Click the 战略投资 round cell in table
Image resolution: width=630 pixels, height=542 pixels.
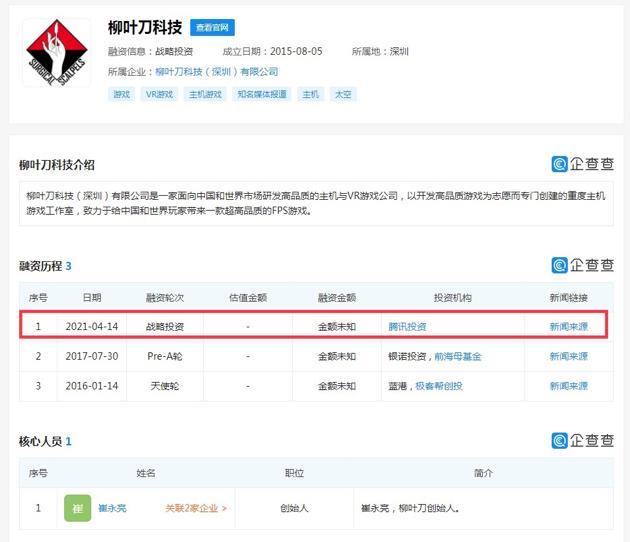[x=165, y=327]
